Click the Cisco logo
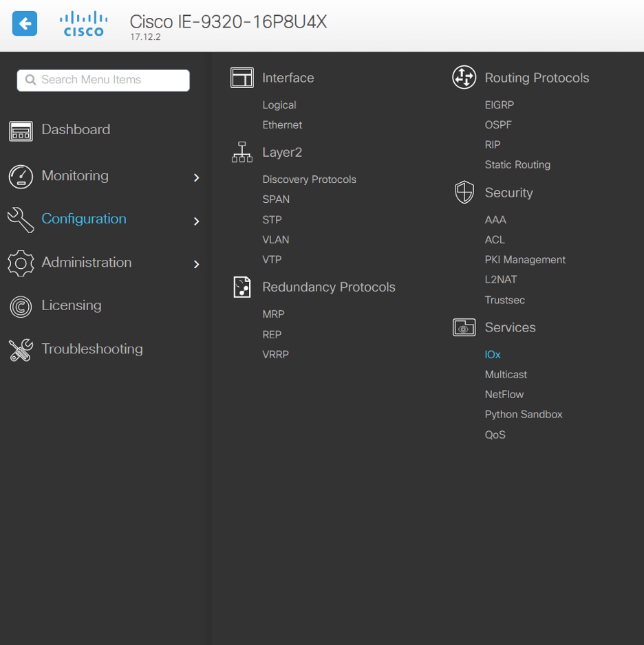 pos(83,24)
